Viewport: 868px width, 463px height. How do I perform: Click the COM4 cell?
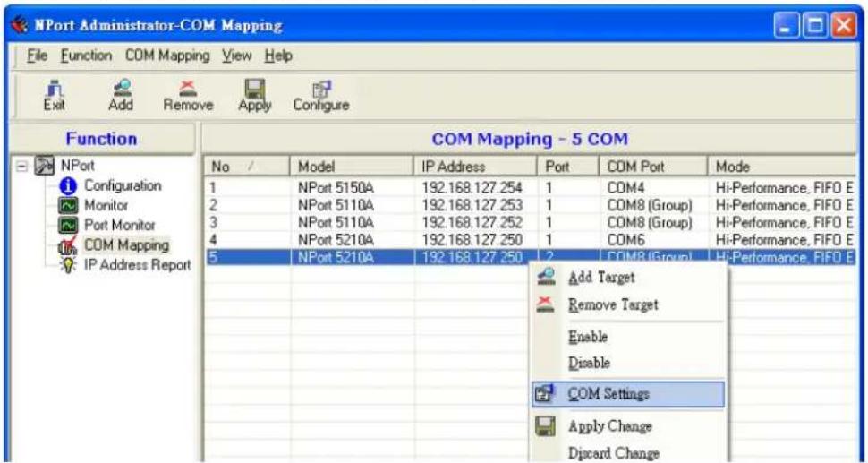(x=625, y=188)
